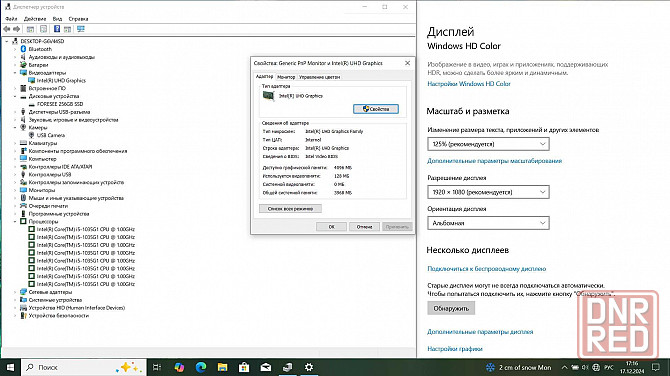Collapse the Видеоадаптеры category
This screenshot has width=670, height=376.
tap(15, 73)
